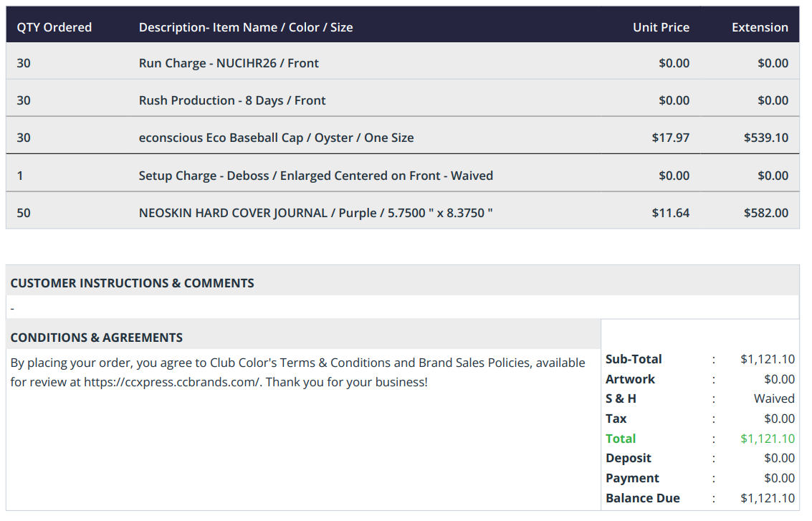Click the $17.97 unit price
The image size is (812, 521).
point(671,138)
